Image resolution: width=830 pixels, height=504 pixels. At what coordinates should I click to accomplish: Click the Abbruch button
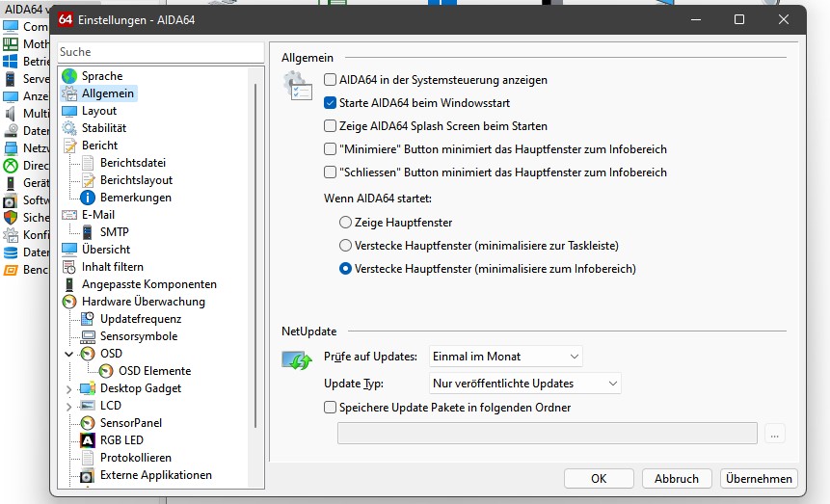pyautogui.click(x=677, y=479)
